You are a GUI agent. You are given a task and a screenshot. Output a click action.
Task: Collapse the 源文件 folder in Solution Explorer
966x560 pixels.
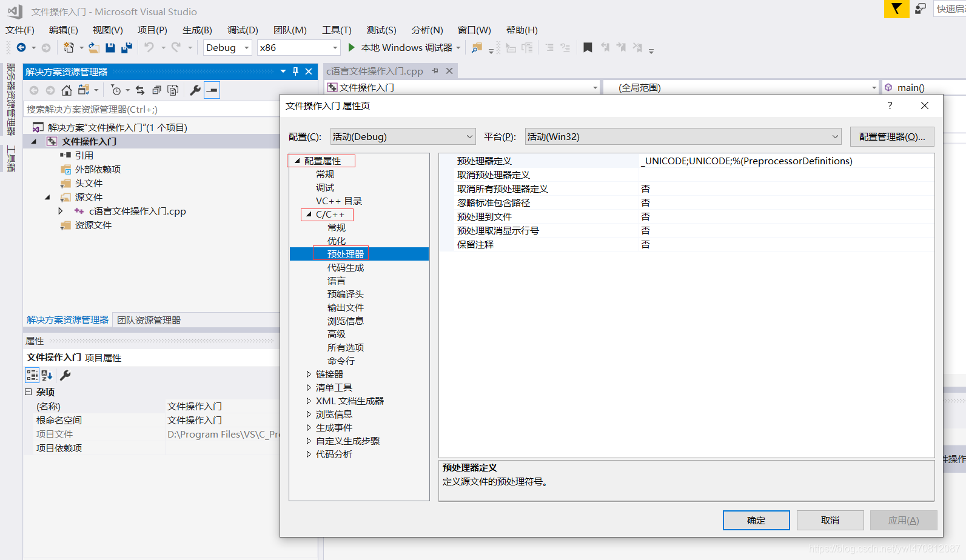pos(47,197)
